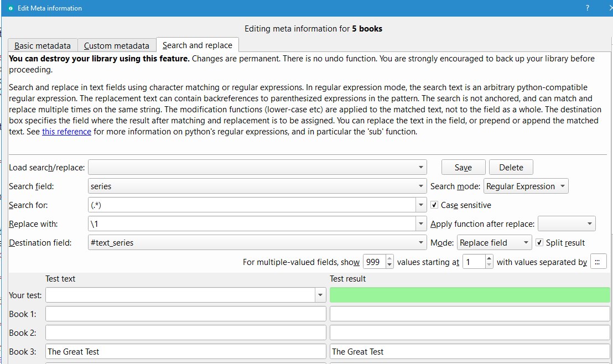Disable the Split result checkbox
The height and width of the screenshot is (364, 613).
click(x=539, y=243)
